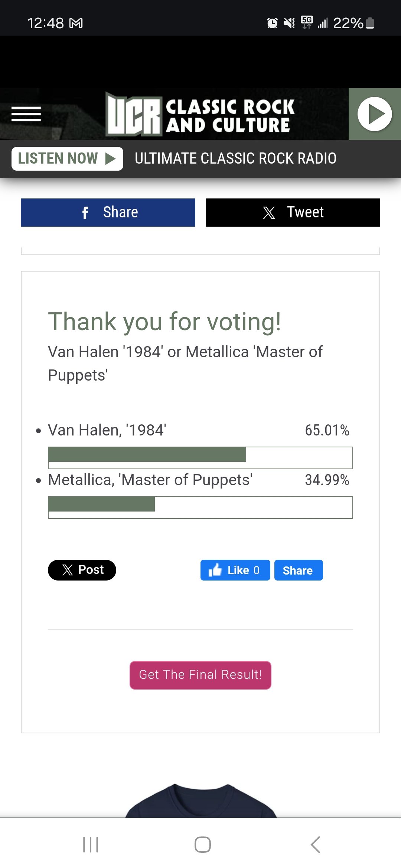401x868 pixels.
Task: Open the navy t-shirt product image
Action: tap(200, 801)
